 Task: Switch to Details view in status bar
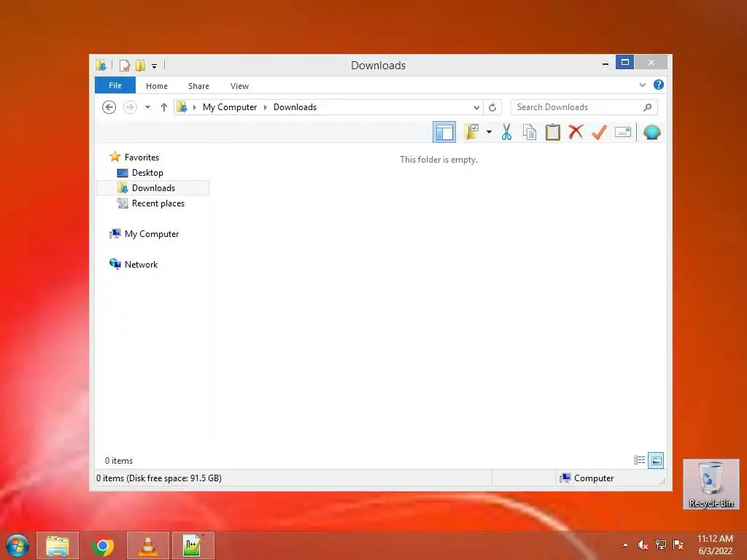(x=639, y=460)
